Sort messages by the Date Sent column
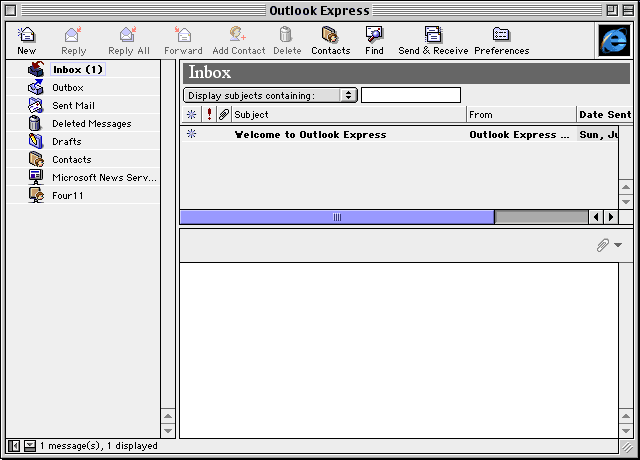Viewport: 640px width, 460px height. pyautogui.click(x=604, y=114)
